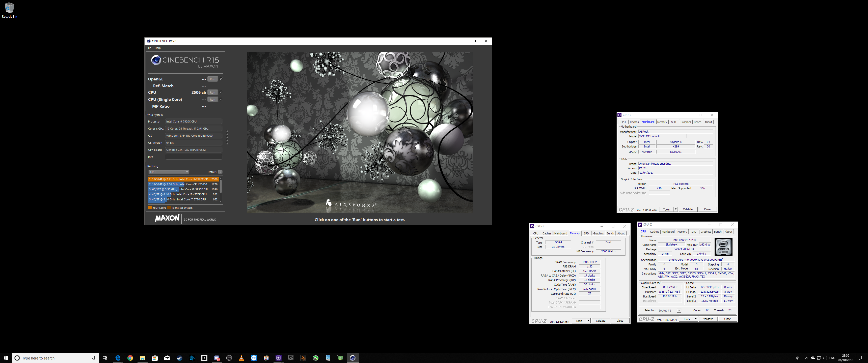The image size is (868, 363).
Task: Open File Explorer from the taskbar
Action: (143, 358)
